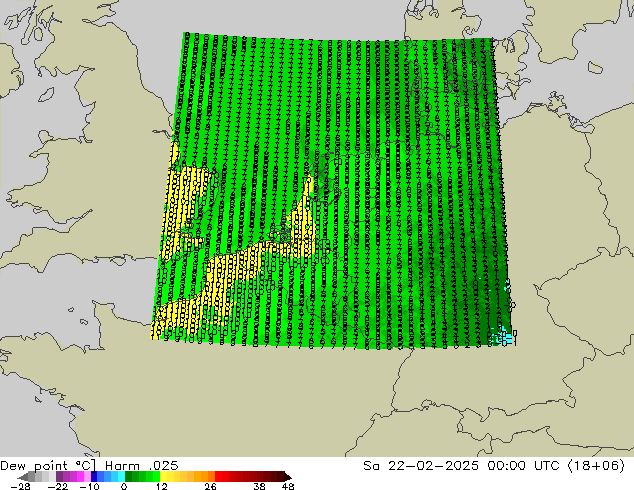Click the '-10' legend label
The width and height of the screenshot is (634, 490).
89,486
